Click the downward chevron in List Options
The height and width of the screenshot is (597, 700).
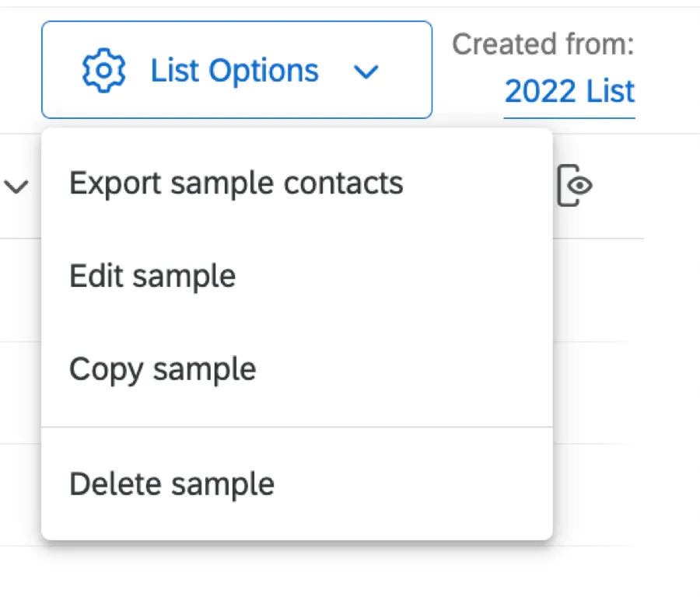367,72
